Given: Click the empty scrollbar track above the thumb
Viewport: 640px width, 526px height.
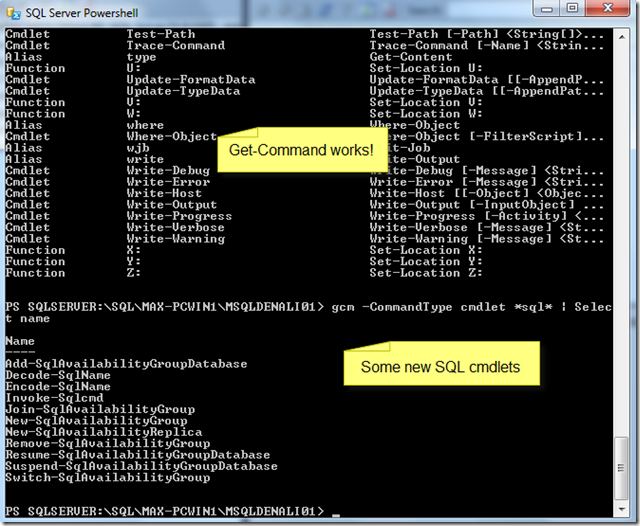Looking at the screenshot, I should click(x=621, y=241).
